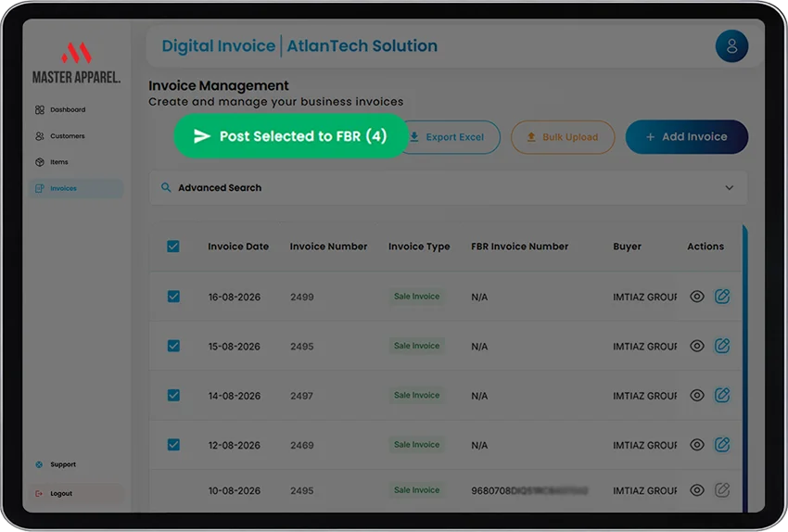
Task: View invoice 2499 with eye icon
Action: pos(697,297)
